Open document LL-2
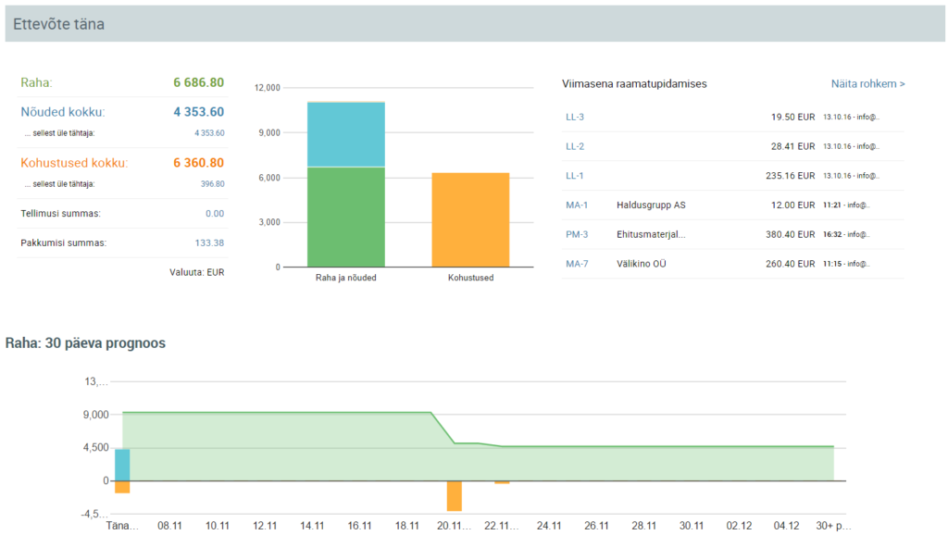 574,146
